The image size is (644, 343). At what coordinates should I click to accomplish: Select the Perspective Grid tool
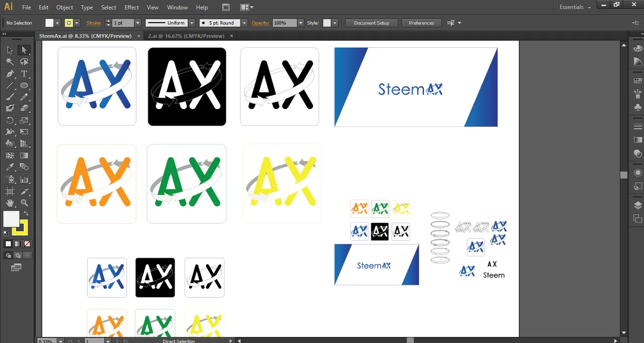pos(24,144)
